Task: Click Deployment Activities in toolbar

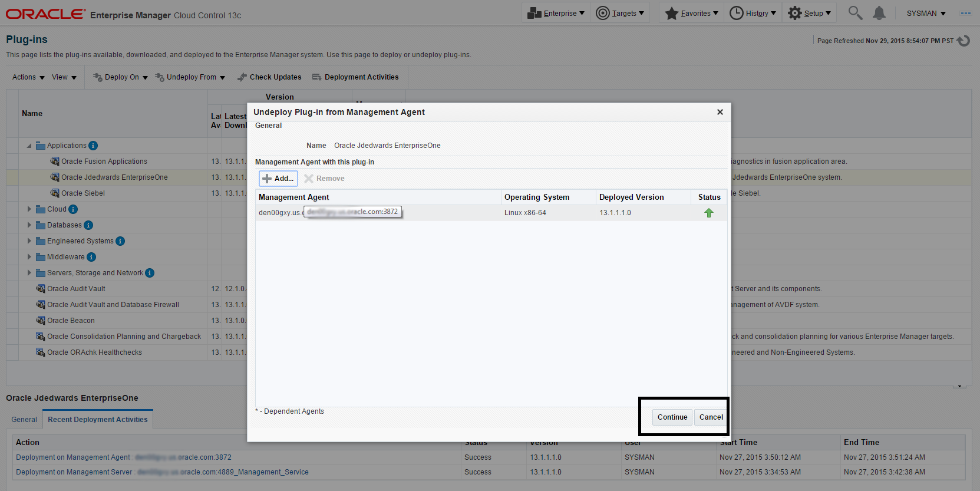Action: tap(355, 77)
